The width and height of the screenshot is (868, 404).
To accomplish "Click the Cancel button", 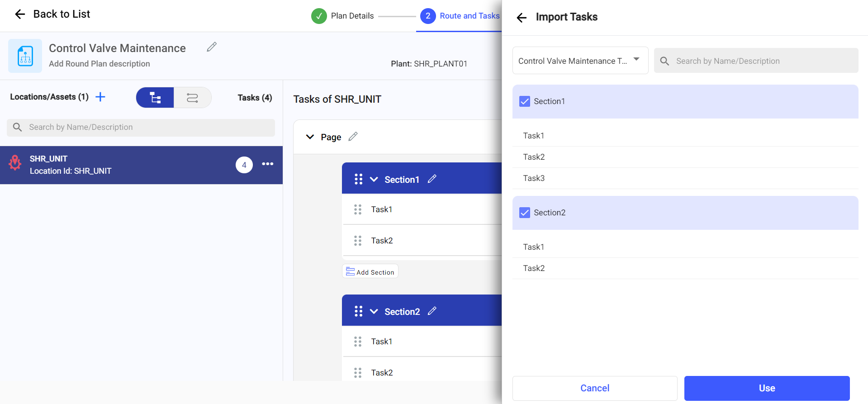I will (594, 388).
